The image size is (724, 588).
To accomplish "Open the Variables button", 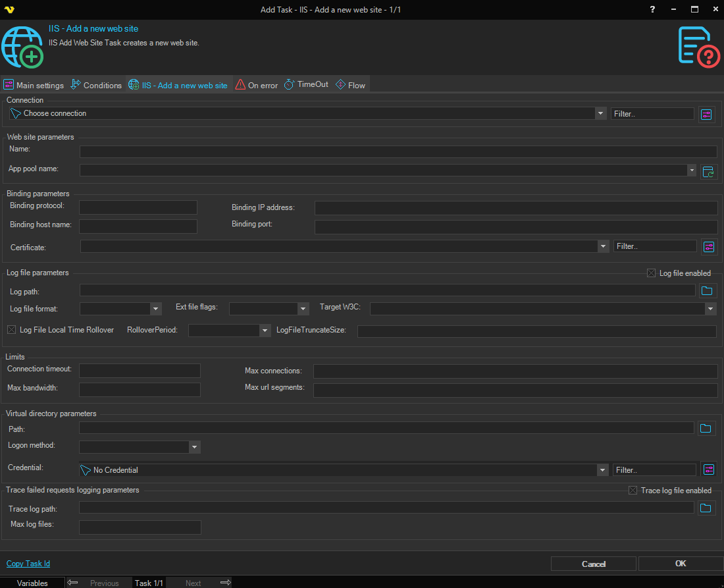I will tap(32, 583).
